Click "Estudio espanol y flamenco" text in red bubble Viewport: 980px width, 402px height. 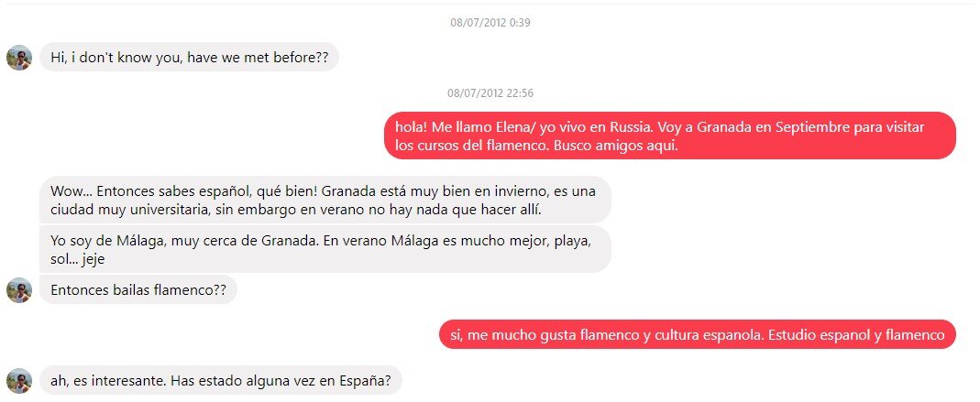[856, 335]
